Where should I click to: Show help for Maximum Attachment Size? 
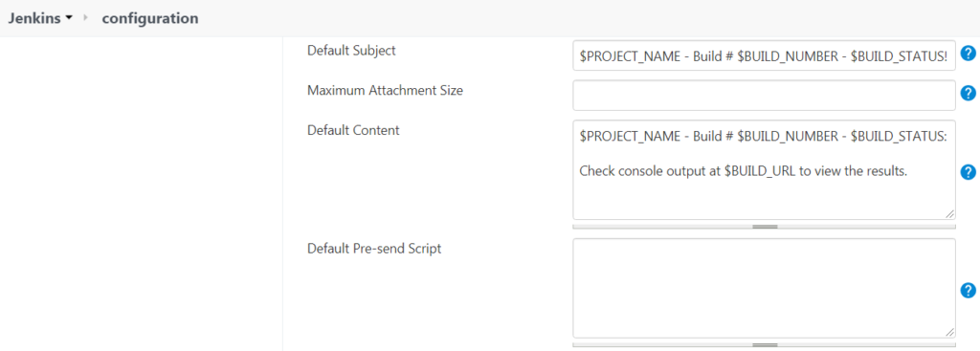(x=968, y=94)
